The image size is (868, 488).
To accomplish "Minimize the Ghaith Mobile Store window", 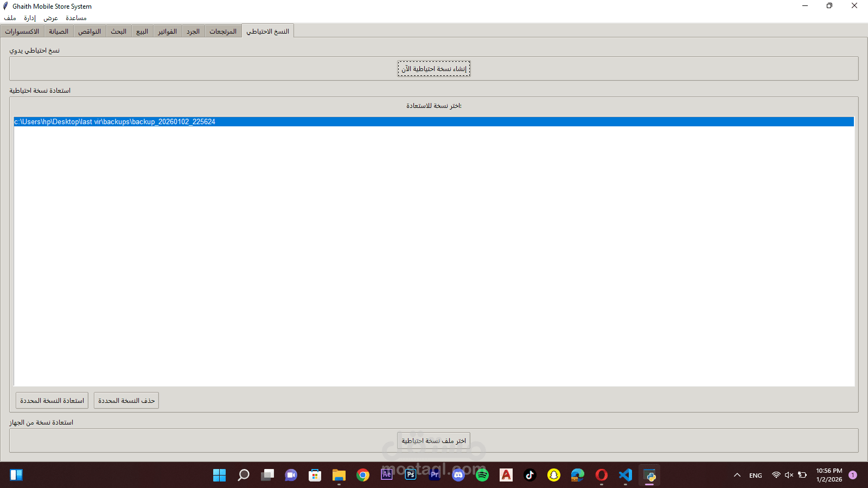I will click(805, 6).
